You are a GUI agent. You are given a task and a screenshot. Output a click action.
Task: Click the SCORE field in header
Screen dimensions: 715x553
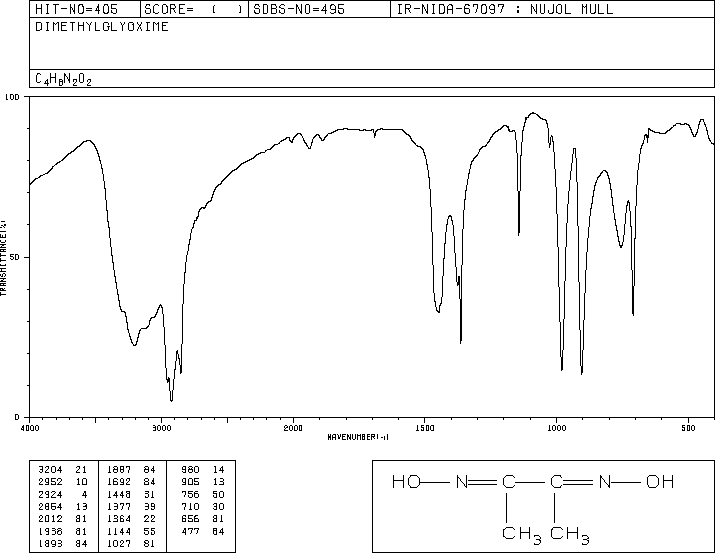194,9
